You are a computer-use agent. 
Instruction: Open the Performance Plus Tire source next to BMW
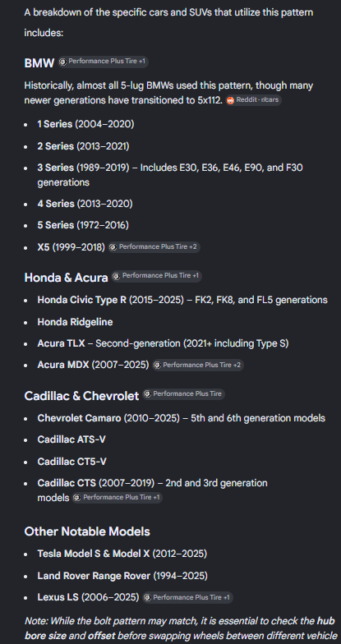[104, 62]
